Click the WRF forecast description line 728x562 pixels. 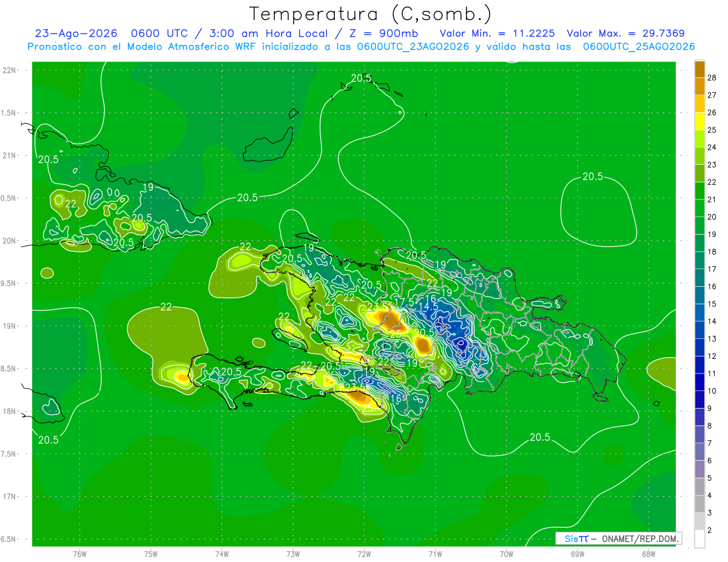(x=361, y=47)
